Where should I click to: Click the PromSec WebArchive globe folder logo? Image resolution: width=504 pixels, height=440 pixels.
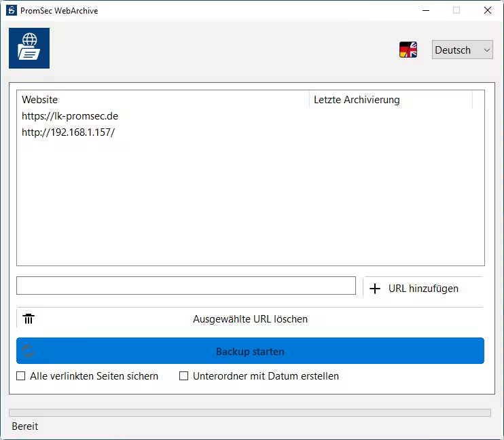click(29, 48)
